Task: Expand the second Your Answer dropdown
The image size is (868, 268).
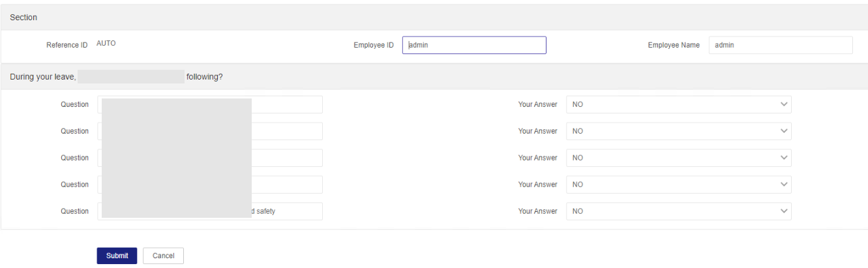Action: [x=678, y=131]
